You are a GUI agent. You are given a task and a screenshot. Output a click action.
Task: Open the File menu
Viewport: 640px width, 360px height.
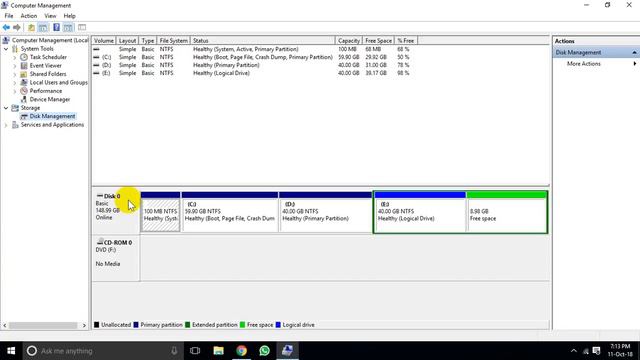9,16
